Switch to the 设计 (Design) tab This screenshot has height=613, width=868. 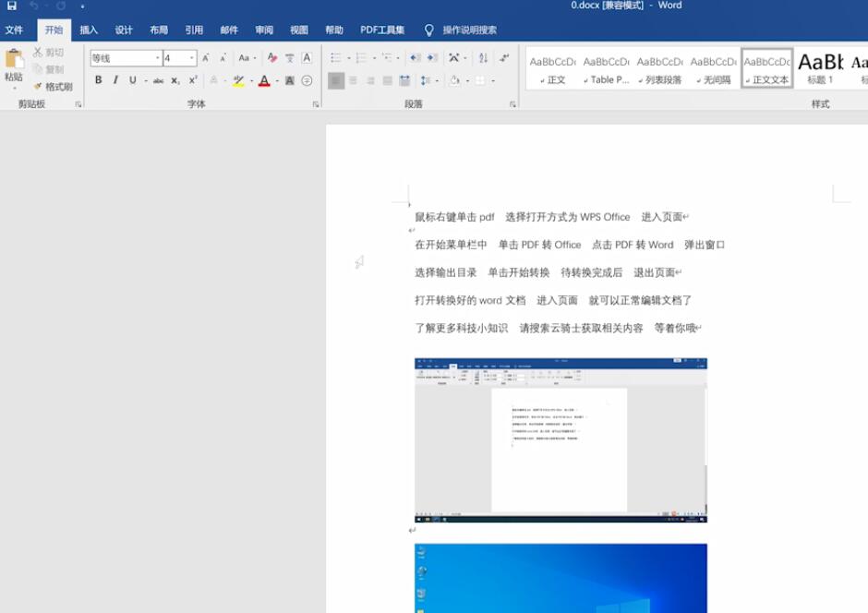(x=124, y=30)
